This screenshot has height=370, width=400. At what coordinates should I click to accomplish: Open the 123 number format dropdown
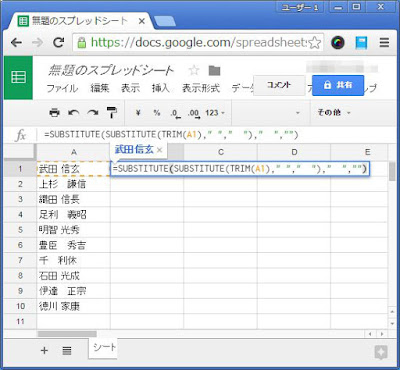[215, 113]
